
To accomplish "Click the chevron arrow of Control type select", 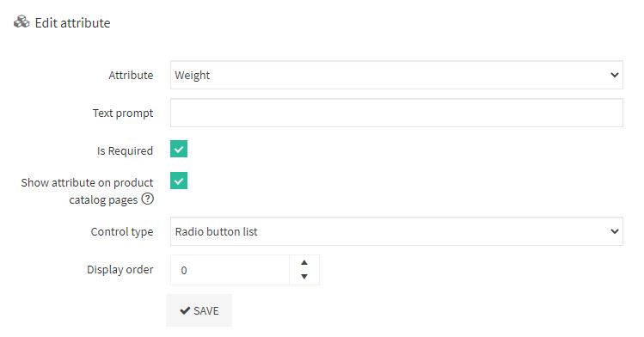I will 615,231.
